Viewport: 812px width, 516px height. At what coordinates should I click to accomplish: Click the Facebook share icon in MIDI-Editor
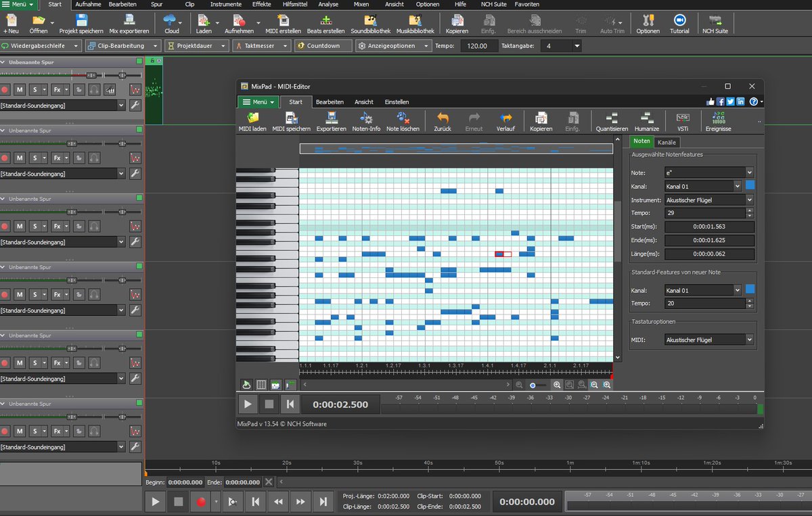click(x=721, y=101)
